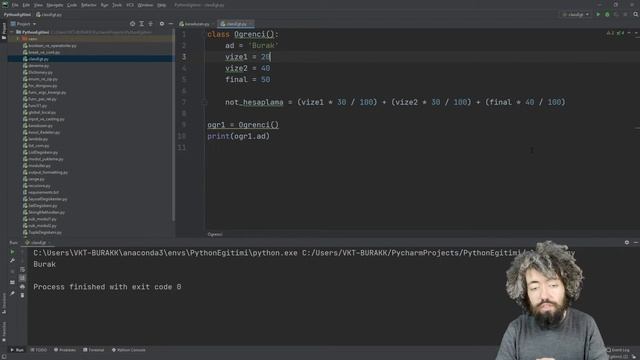Click the wrench icon in the Run panel
This screenshot has height=360, width=640.
tap(12, 260)
